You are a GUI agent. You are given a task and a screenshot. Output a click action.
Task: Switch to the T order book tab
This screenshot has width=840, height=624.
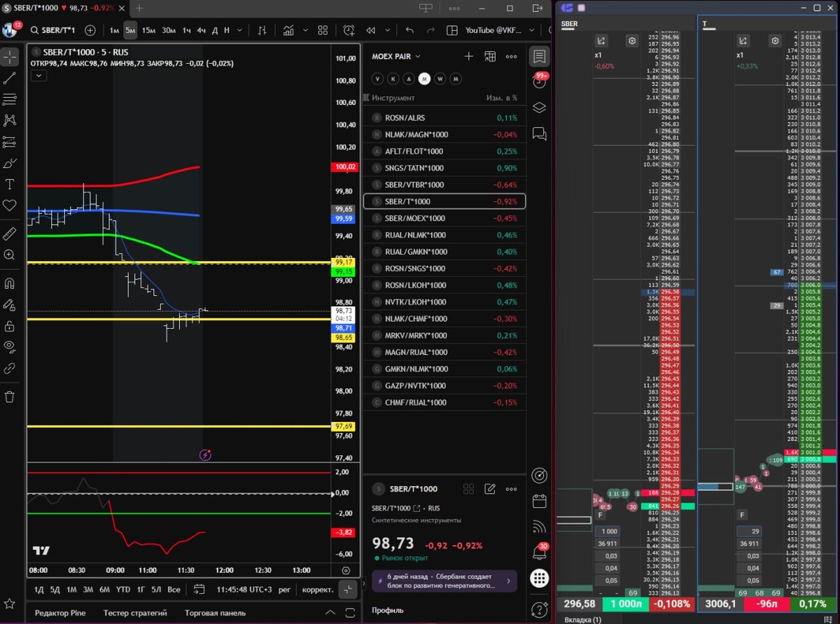pos(705,23)
